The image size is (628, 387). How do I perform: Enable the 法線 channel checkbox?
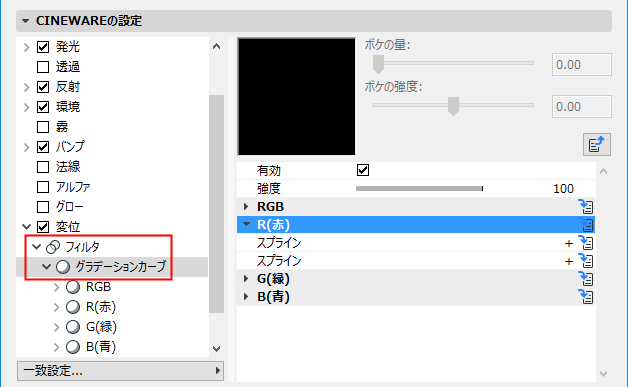point(43,167)
